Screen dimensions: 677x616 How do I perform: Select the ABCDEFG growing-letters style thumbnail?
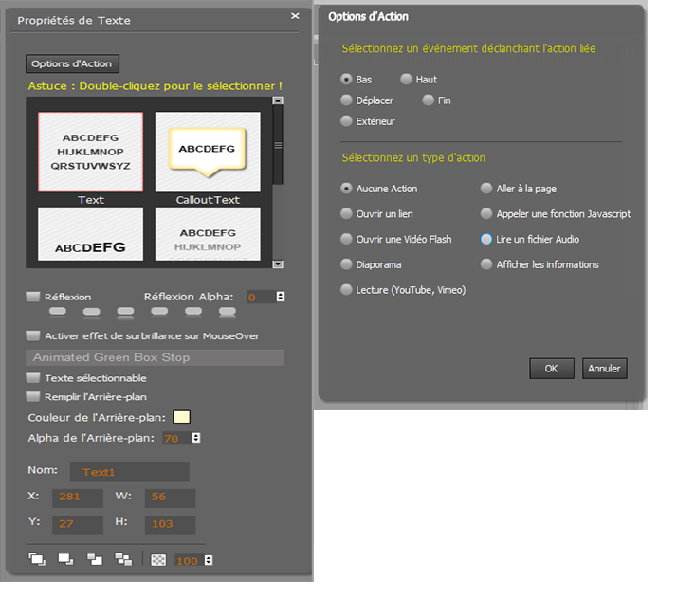tap(90, 234)
